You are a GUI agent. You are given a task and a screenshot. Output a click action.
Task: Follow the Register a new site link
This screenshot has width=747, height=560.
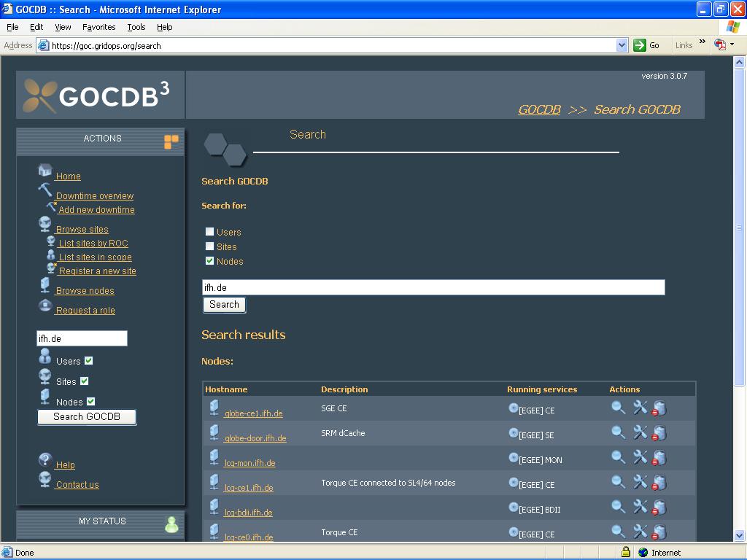97,271
